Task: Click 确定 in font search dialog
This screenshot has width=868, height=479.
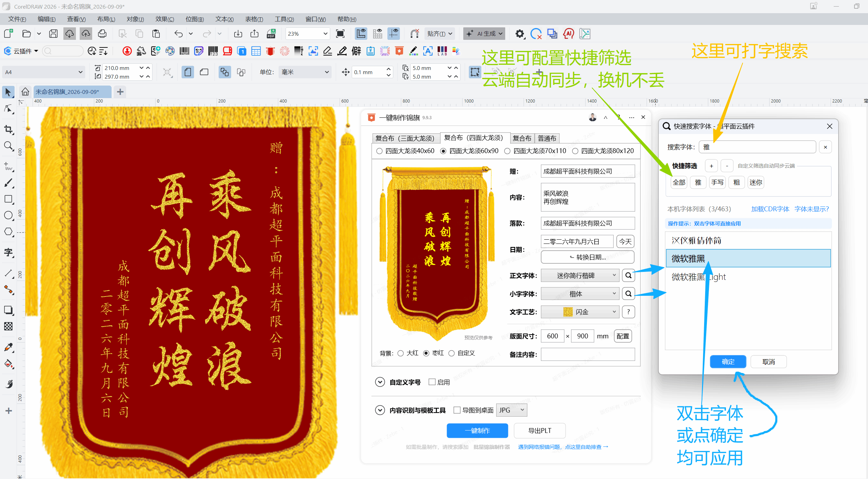Action: click(728, 362)
